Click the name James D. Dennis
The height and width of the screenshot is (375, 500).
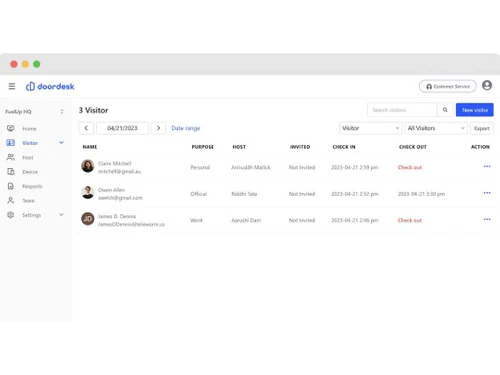pyautogui.click(x=117, y=216)
